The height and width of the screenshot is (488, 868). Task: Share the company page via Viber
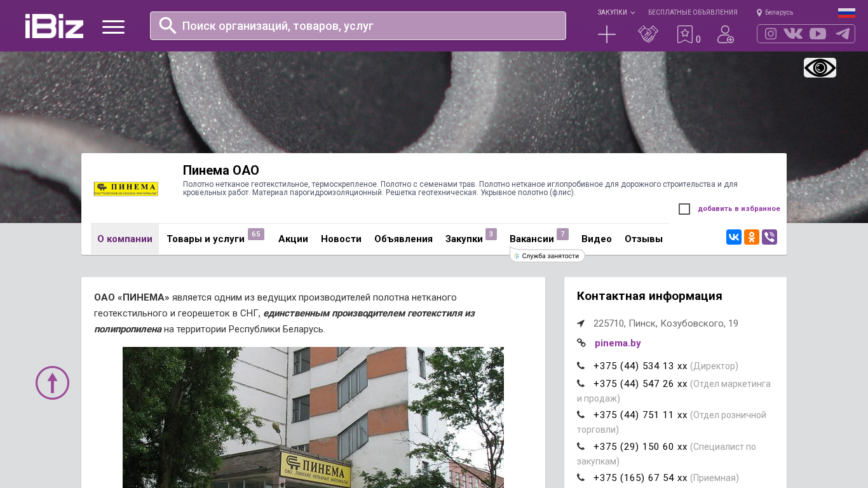pyautogui.click(x=770, y=237)
